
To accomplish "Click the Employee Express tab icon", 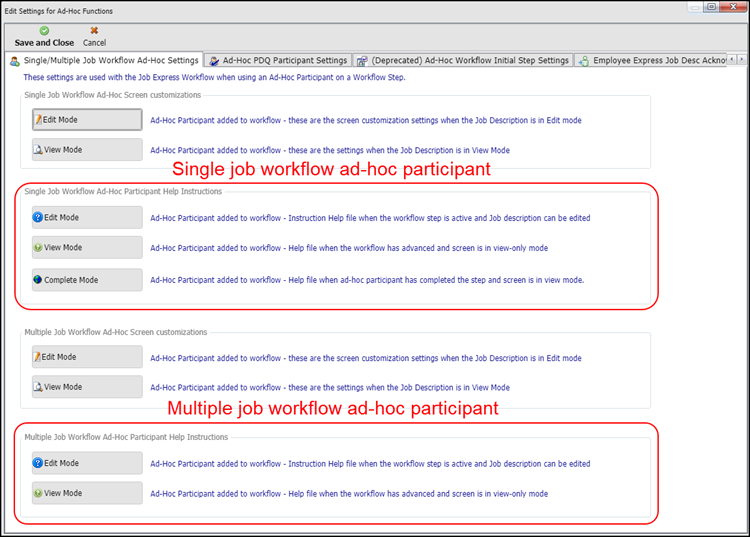I will (584, 61).
